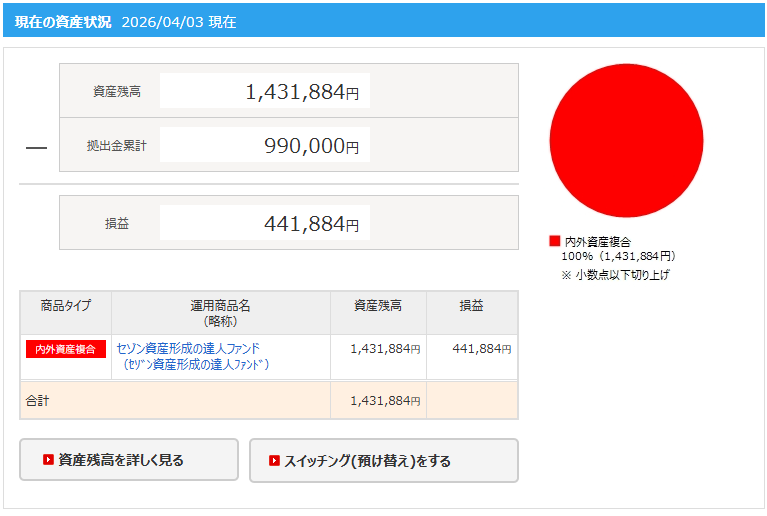Click the minus sign left of 拠出金累計
Screen dimensions: 767x516
pyautogui.click(x=36, y=146)
